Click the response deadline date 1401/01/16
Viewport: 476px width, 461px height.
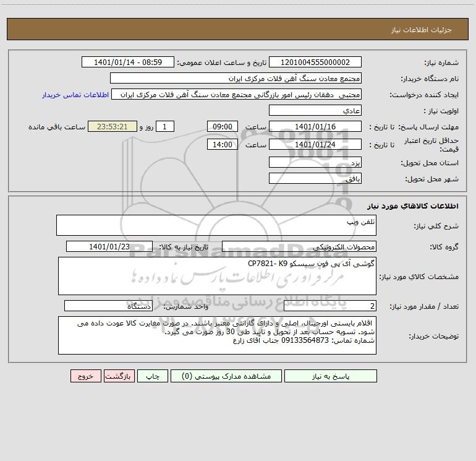point(315,126)
